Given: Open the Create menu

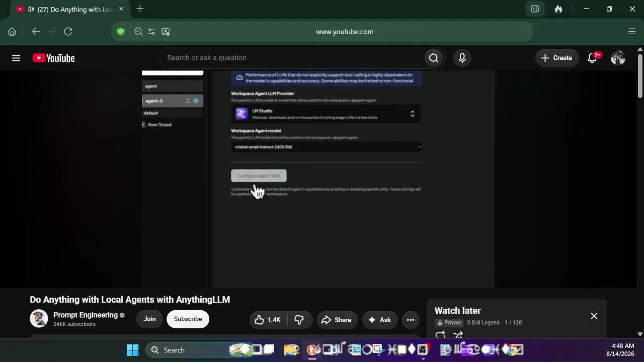Looking at the screenshot, I should tap(556, 58).
